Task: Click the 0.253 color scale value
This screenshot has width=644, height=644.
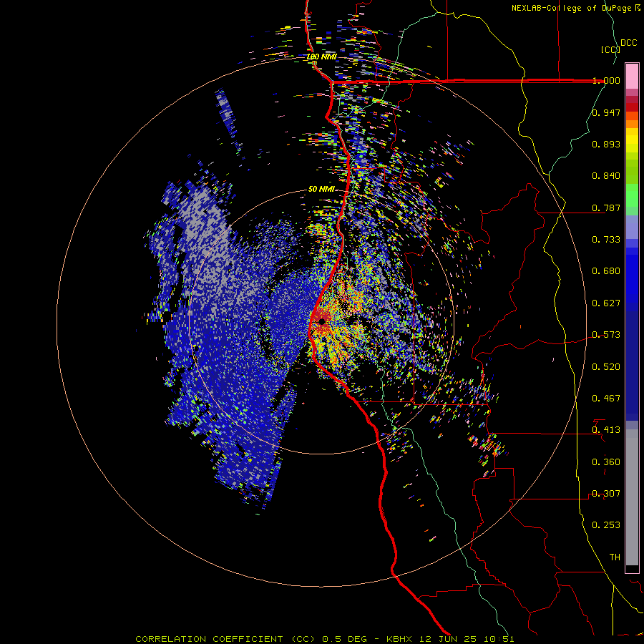Action: pos(606,525)
